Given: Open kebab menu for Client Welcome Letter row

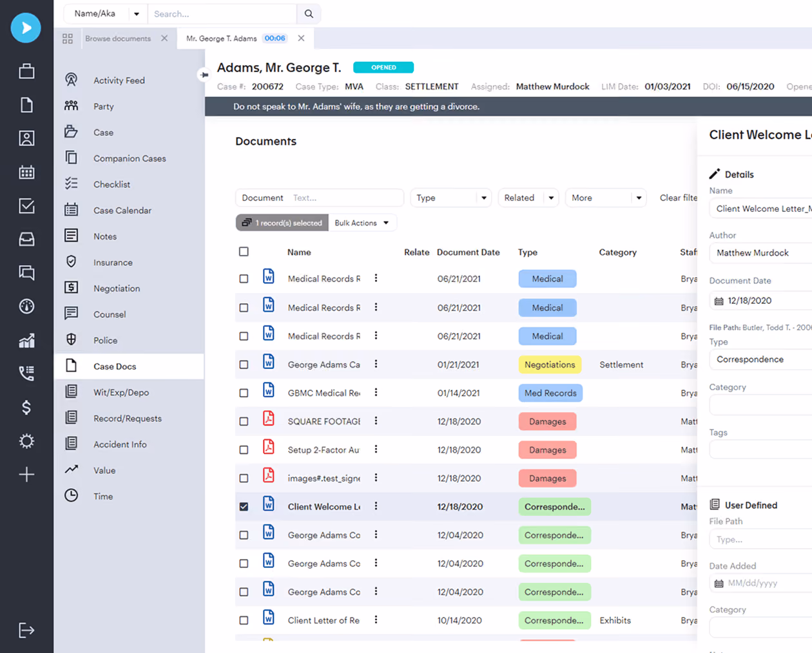Looking at the screenshot, I should pyautogui.click(x=376, y=506).
